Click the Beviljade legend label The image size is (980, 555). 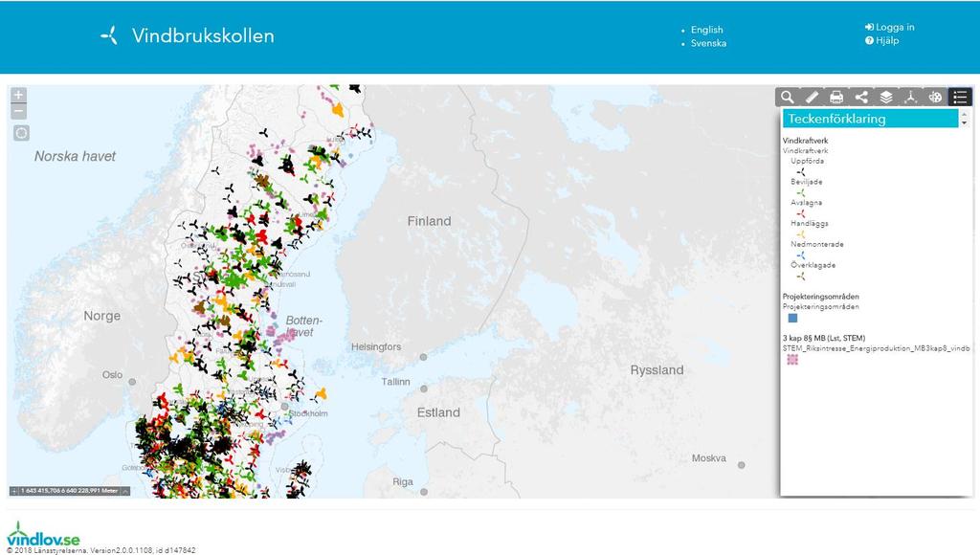[806, 182]
